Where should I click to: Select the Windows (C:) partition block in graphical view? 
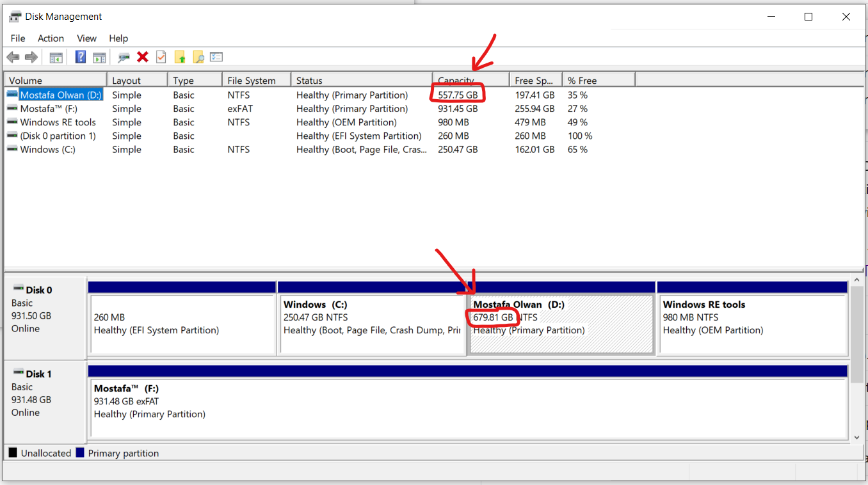(x=372, y=324)
